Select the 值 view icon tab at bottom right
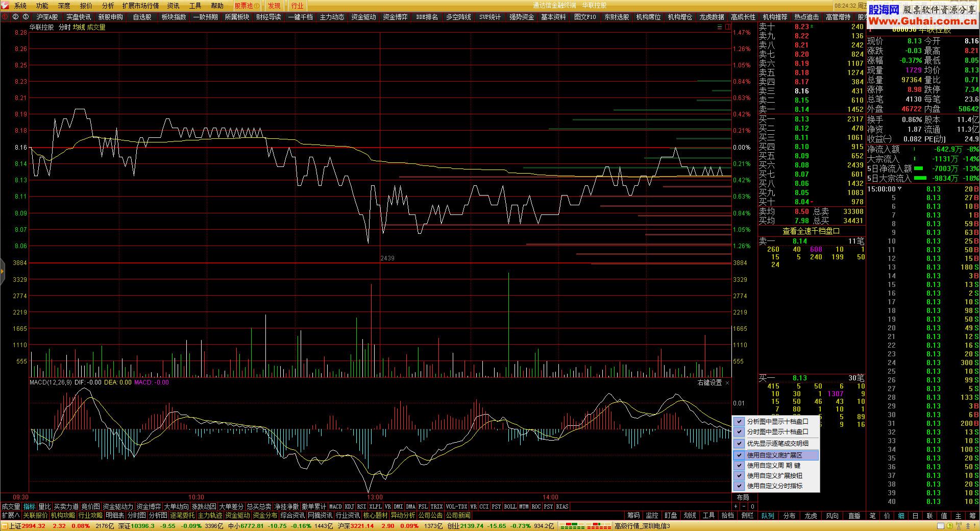 [x=944, y=516]
